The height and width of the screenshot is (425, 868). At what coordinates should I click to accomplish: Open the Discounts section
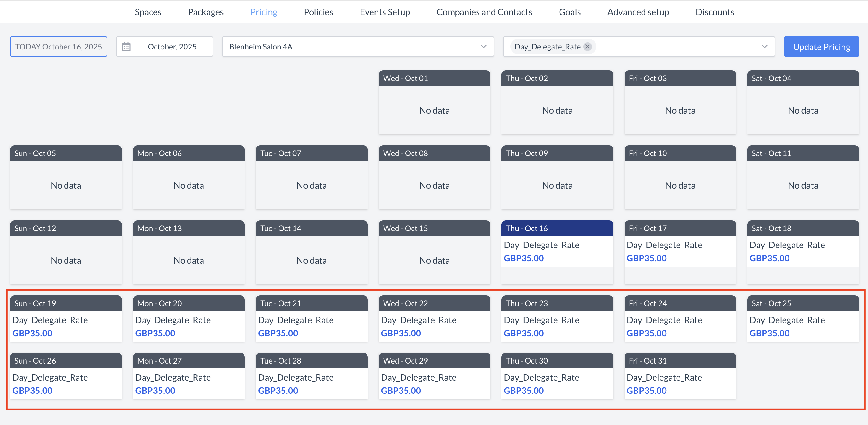(x=715, y=12)
